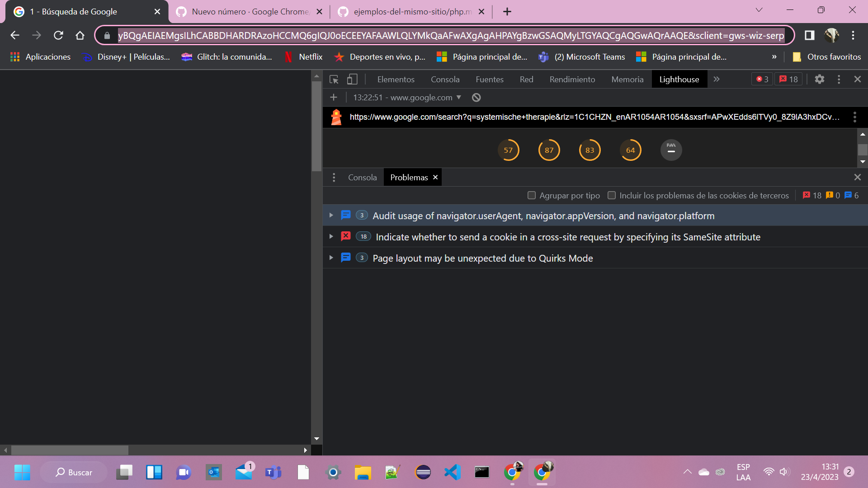Open DevTools settings gear
Screen dimensions: 868x488
[820, 79]
